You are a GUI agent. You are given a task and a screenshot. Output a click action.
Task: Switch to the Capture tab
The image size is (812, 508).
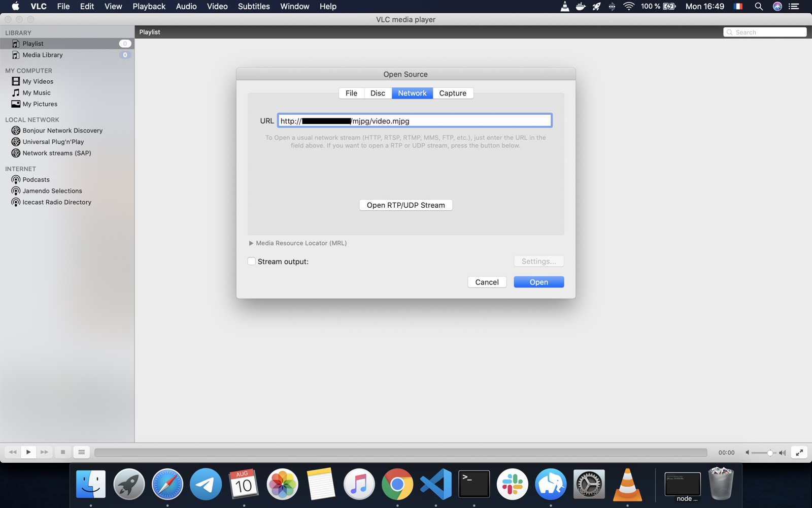(x=452, y=93)
